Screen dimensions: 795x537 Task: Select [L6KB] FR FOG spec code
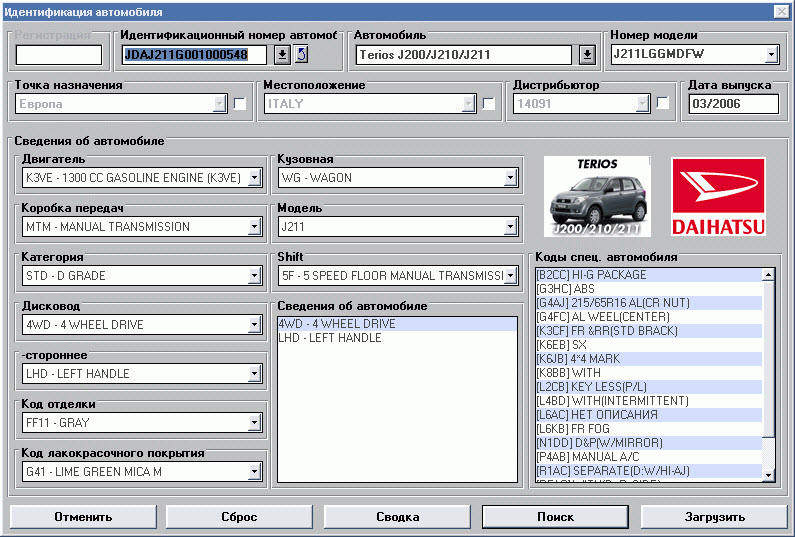648,429
